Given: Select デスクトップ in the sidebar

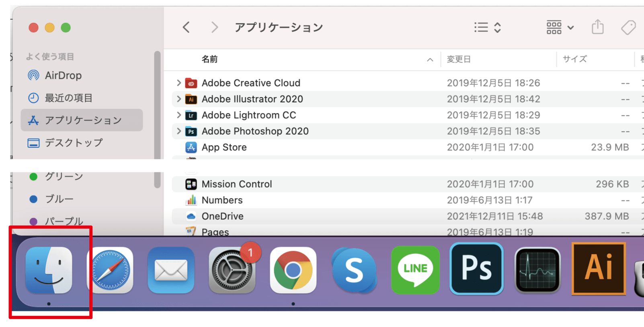Looking at the screenshot, I should click(x=74, y=143).
